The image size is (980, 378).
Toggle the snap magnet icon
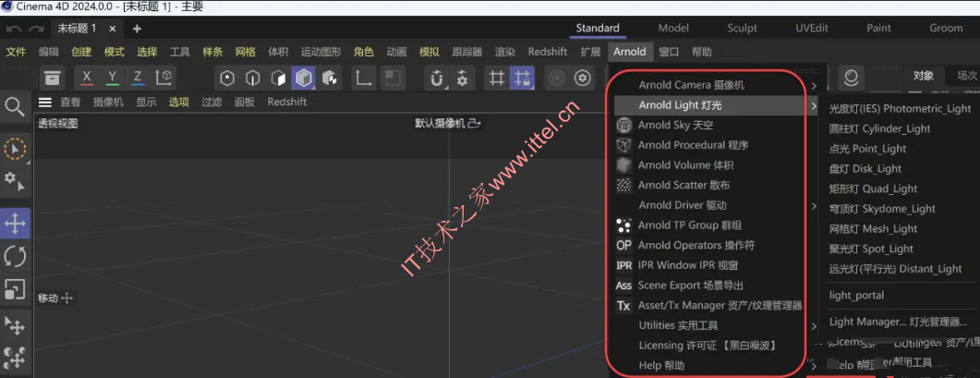coord(437,79)
